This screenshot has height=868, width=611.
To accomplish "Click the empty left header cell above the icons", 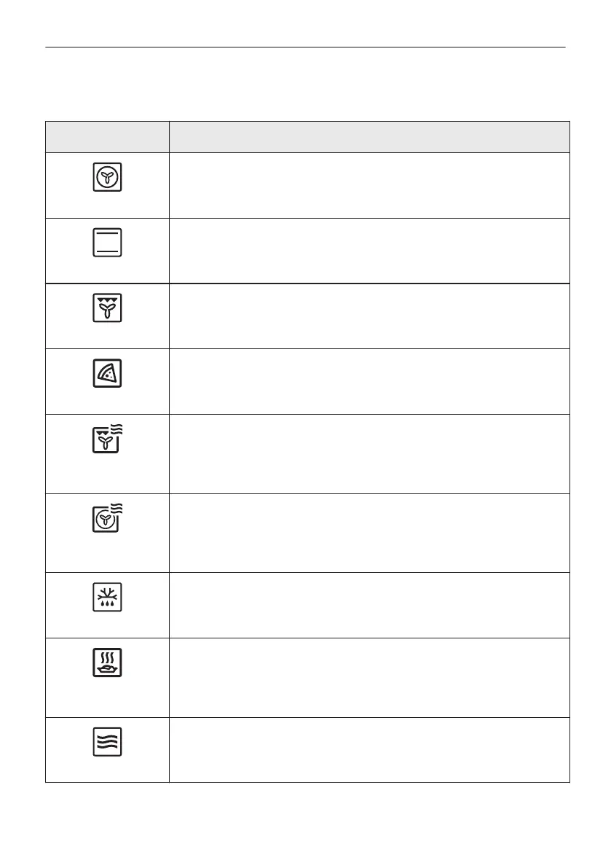I will point(107,136).
